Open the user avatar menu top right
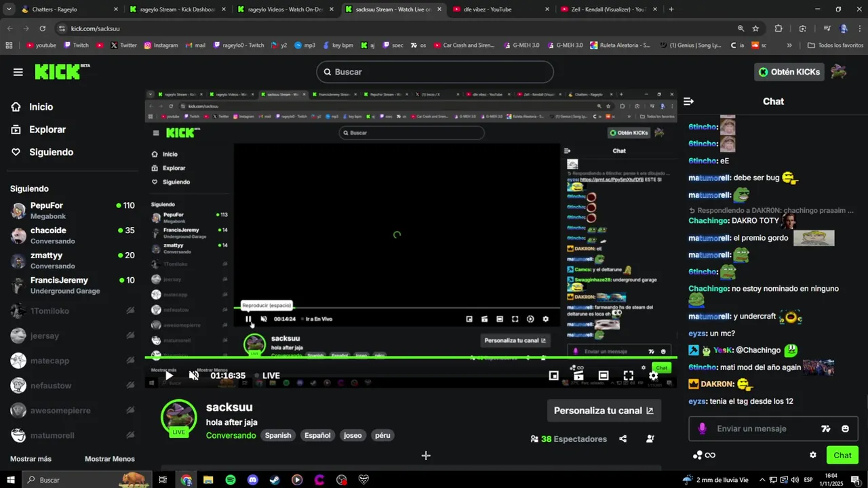Screen dimensions: 868x488 (x=839, y=72)
